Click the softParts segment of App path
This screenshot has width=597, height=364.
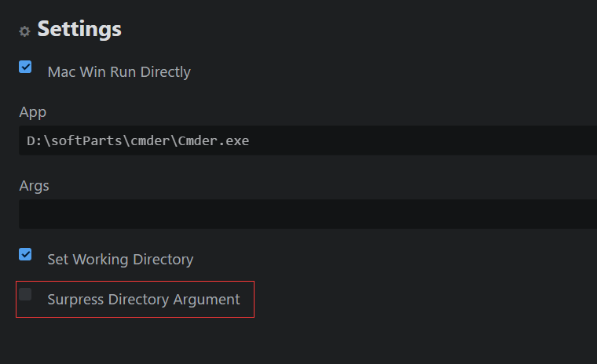[86, 140]
